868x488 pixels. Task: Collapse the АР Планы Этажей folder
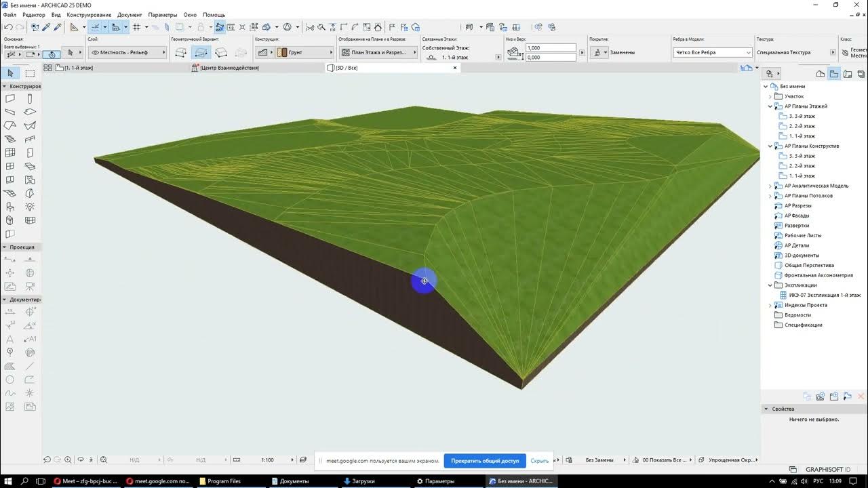(770, 106)
